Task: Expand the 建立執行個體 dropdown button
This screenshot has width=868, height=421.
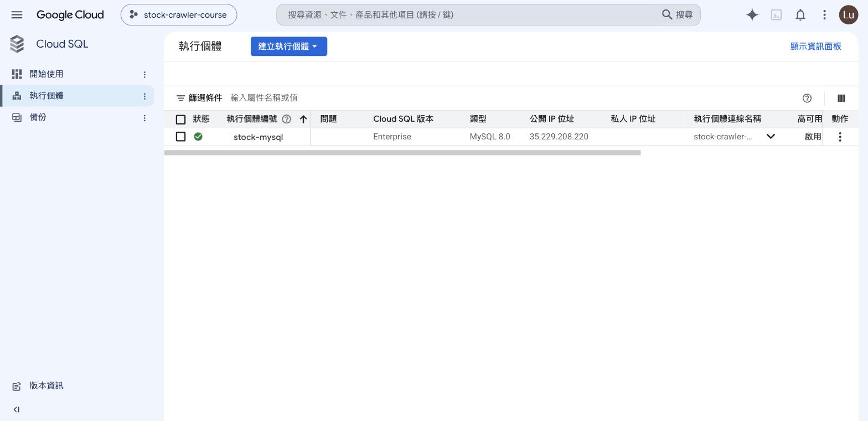Action: tap(289, 46)
